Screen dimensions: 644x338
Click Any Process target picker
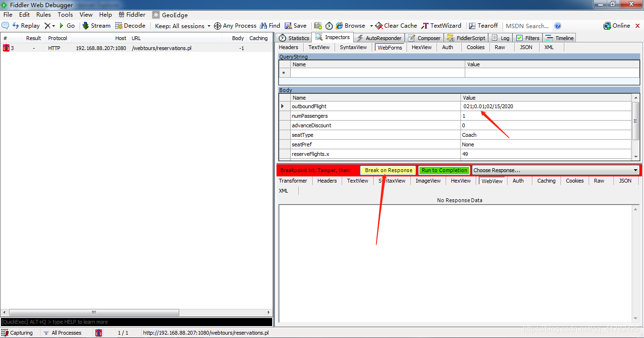235,26
